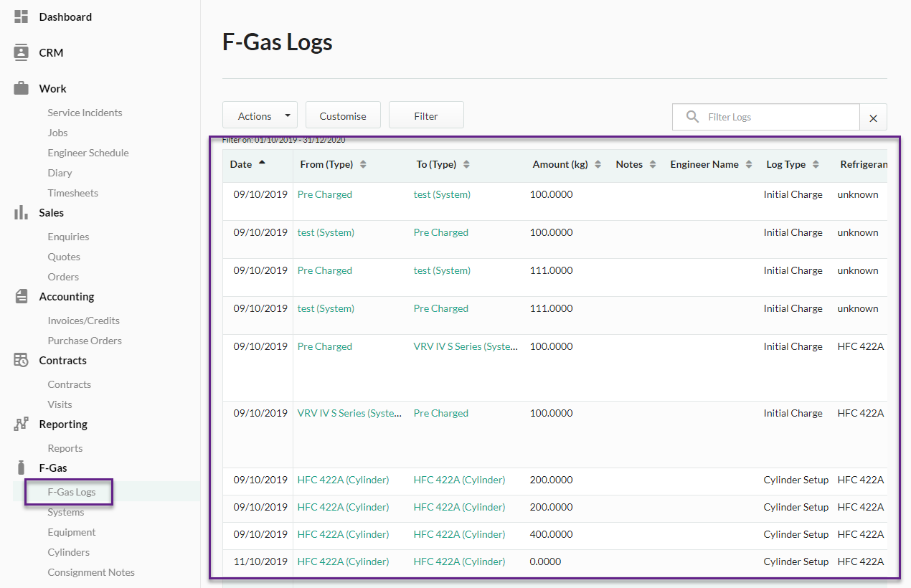Open Pre Charged link in first row
Viewport: 911px width, 588px height.
(325, 194)
